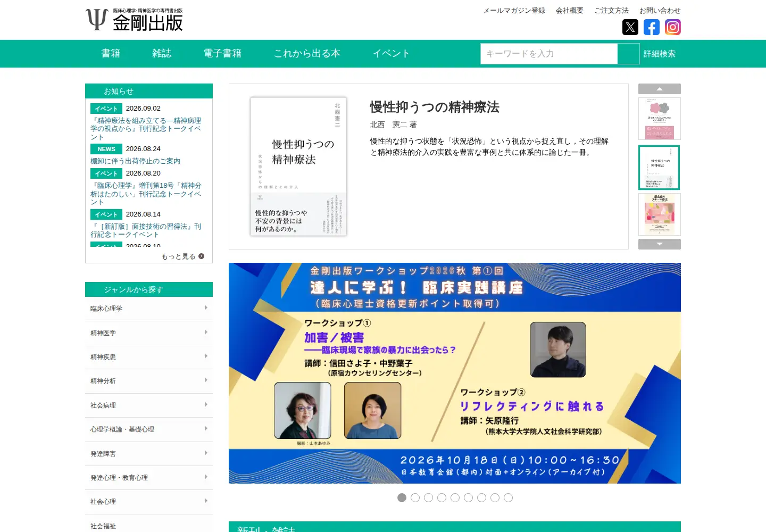The image size is (766, 532).
Task: Open メールマガジン登録 link
Action: (x=514, y=11)
